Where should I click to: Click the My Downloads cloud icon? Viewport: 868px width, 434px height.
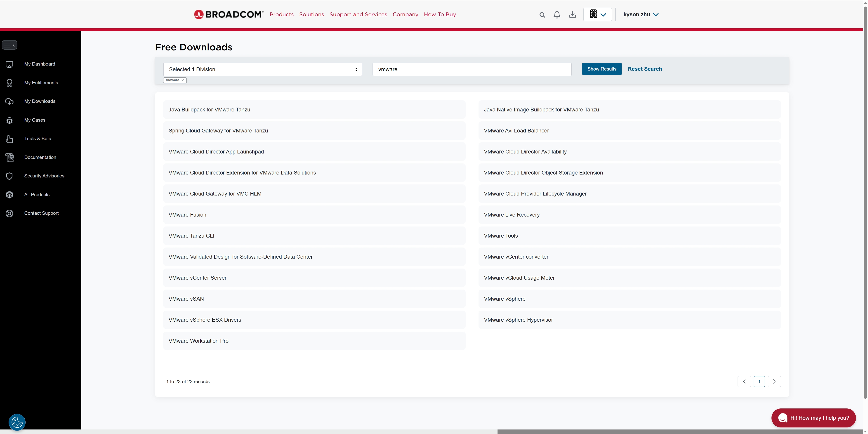tap(9, 101)
